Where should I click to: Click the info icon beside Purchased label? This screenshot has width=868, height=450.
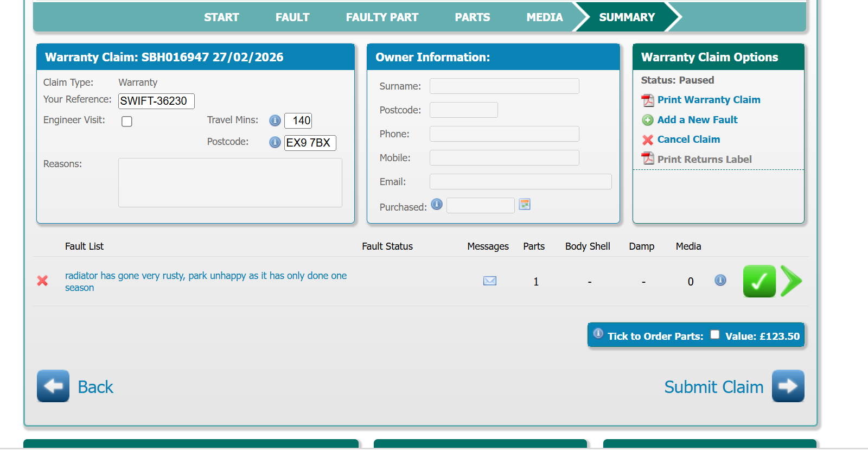pos(437,204)
